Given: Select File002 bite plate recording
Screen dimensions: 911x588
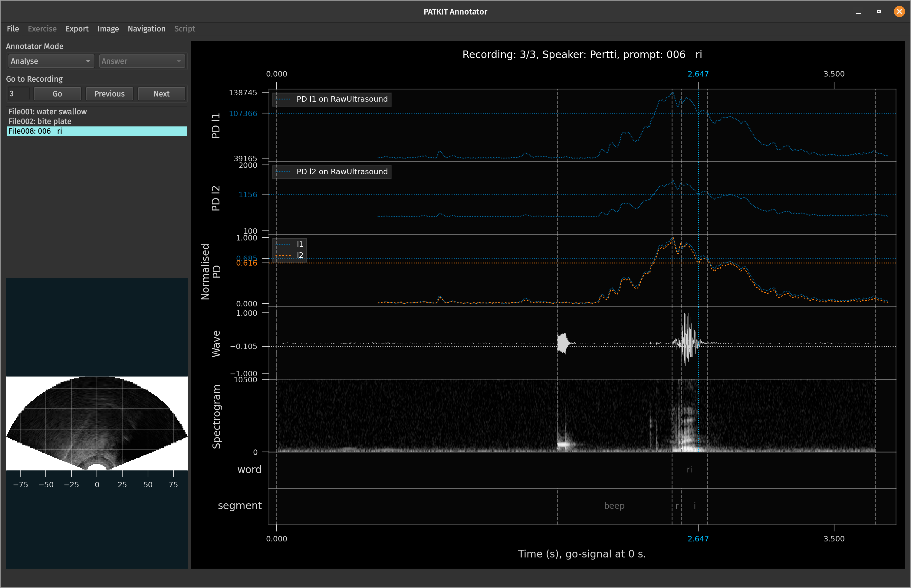Looking at the screenshot, I should tap(40, 121).
